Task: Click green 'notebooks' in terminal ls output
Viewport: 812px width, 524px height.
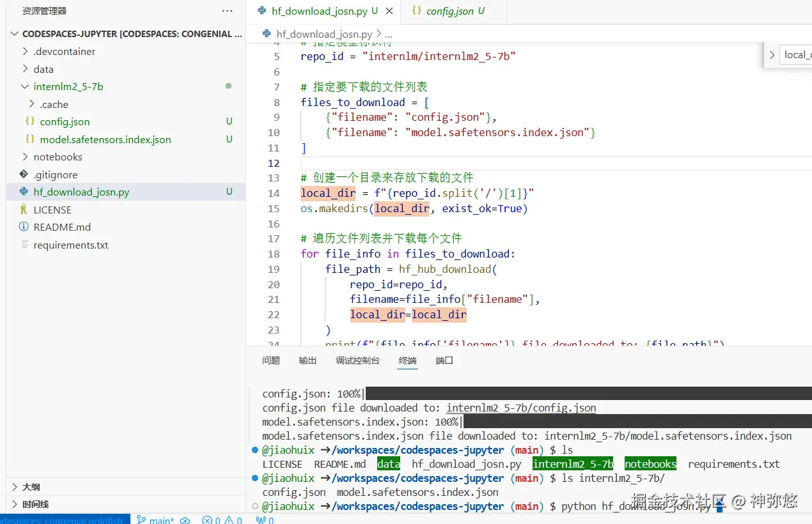Action: [650, 464]
